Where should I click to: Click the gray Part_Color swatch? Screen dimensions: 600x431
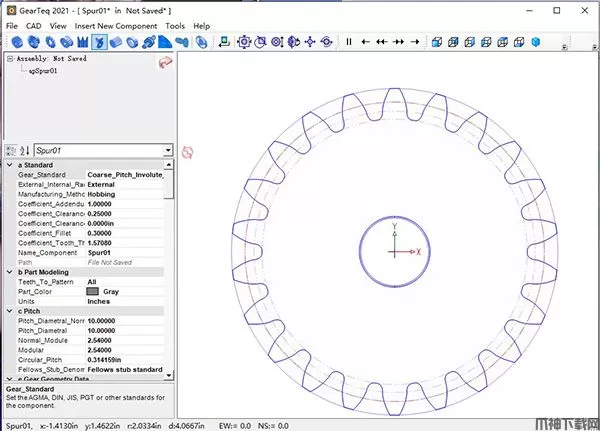[x=93, y=291]
